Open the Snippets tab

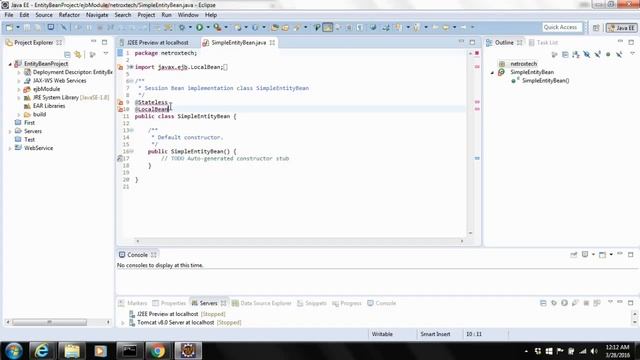(x=312, y=303)
